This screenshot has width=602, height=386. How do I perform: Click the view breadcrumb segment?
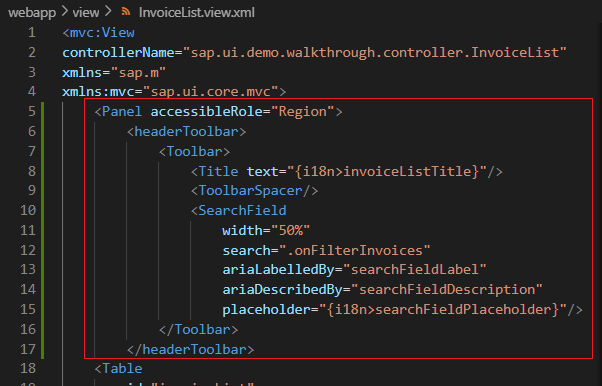coord(86,12)
